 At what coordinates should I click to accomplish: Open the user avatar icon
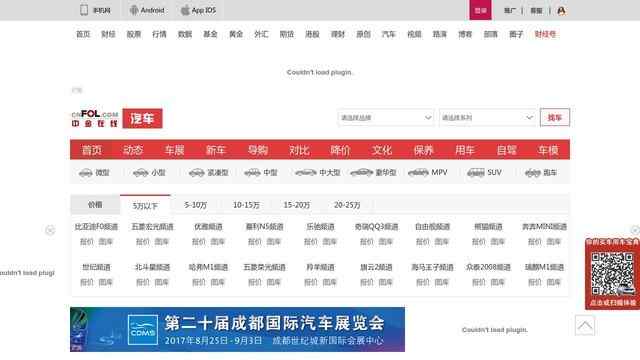point(562,11)
